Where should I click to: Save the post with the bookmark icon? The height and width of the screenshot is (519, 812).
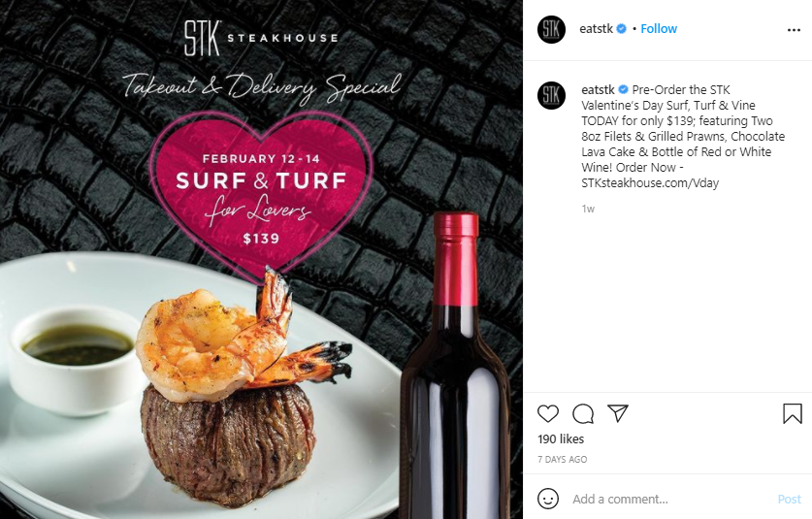click(792, 414)
